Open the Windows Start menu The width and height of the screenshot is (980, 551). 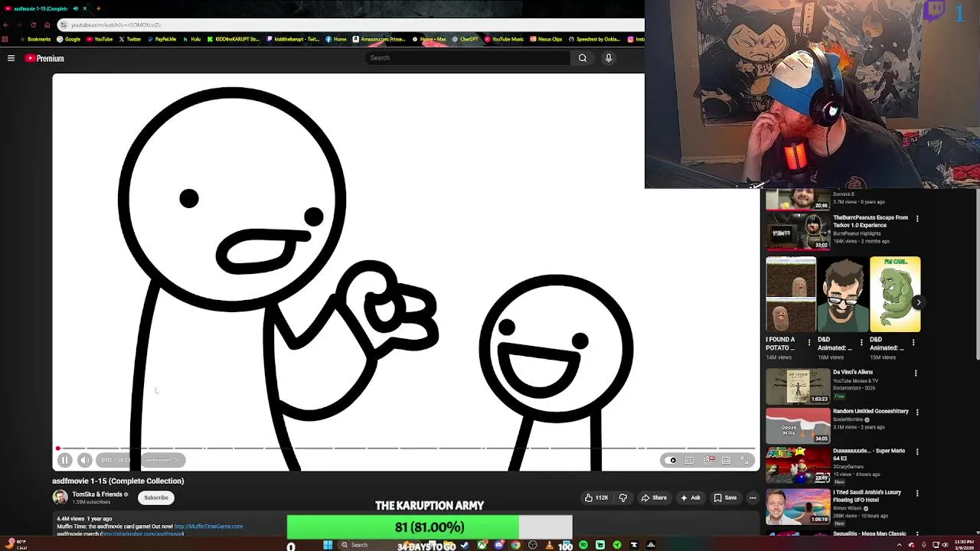click(328, 545)
